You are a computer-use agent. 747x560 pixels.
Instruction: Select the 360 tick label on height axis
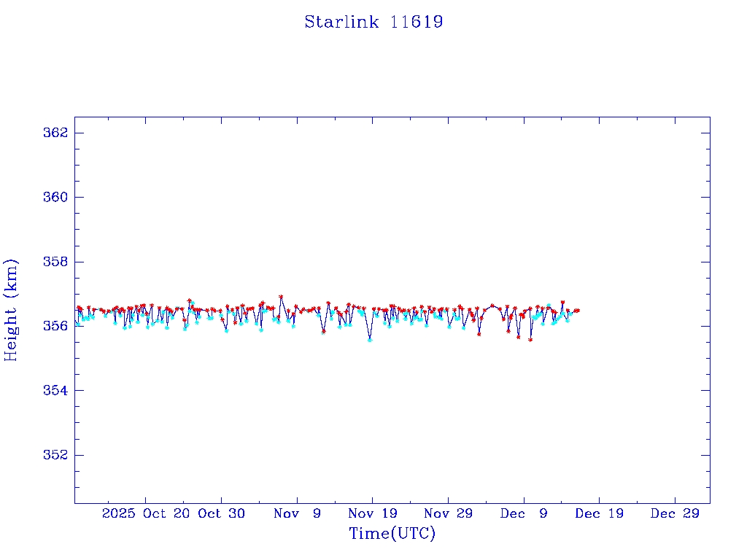click(x=55, y=198)
